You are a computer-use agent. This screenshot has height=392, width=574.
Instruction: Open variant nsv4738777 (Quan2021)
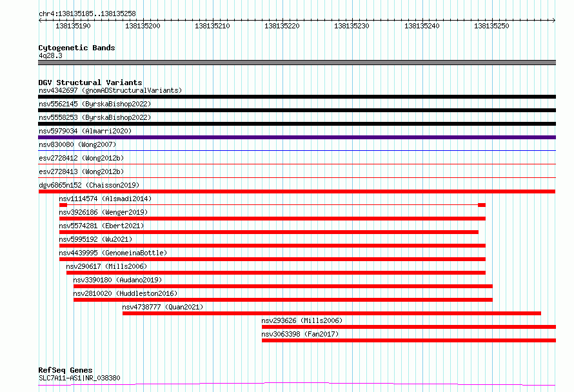163,307
